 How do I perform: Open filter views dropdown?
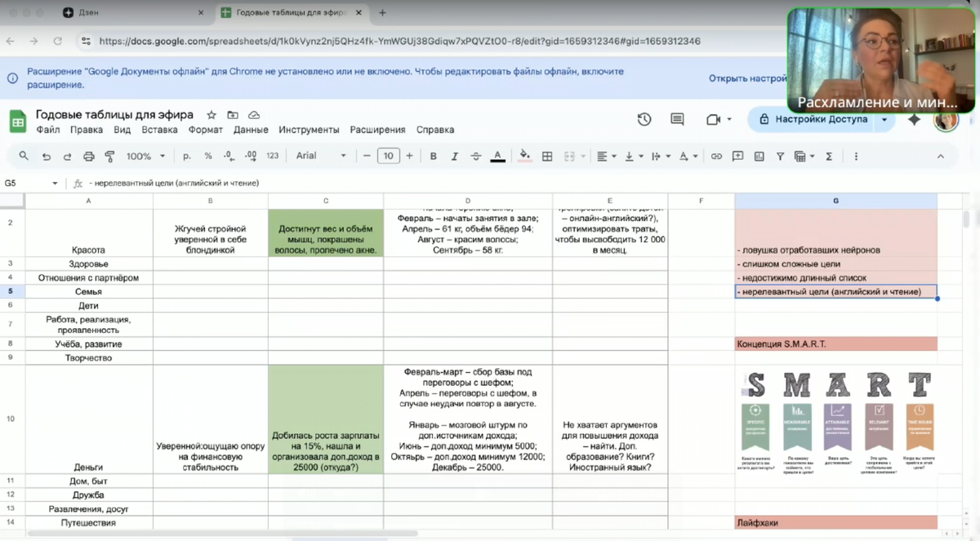804,156
